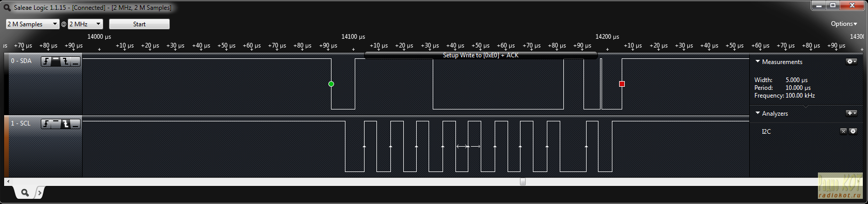
Task: Set low level trigger on SDA channel
Action: click(75, 61)
